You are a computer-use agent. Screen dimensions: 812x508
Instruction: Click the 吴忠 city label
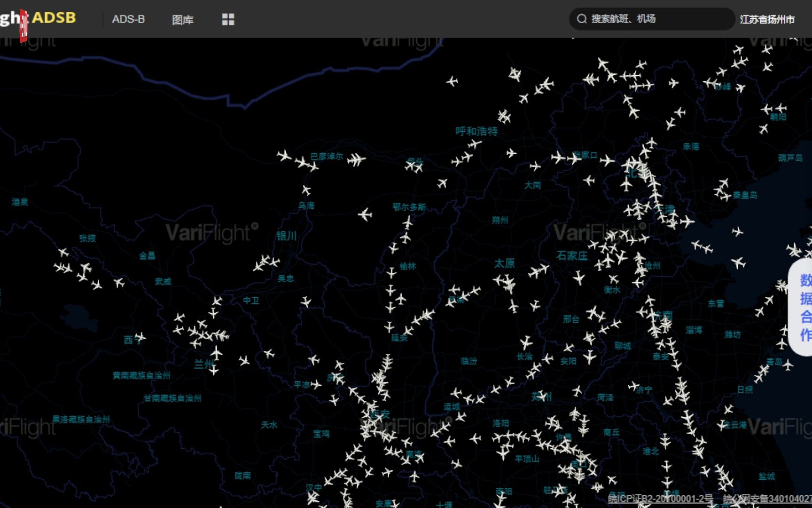point(286,278)
